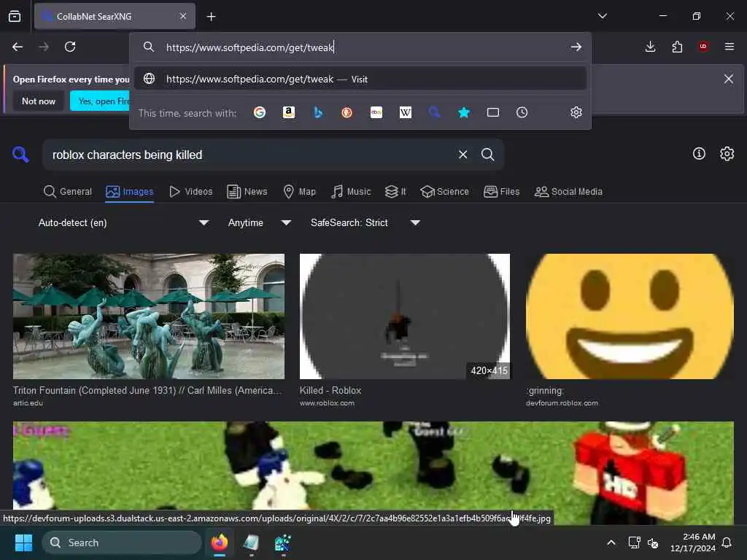
Task: Switch to the It tab
Action: 396,192
